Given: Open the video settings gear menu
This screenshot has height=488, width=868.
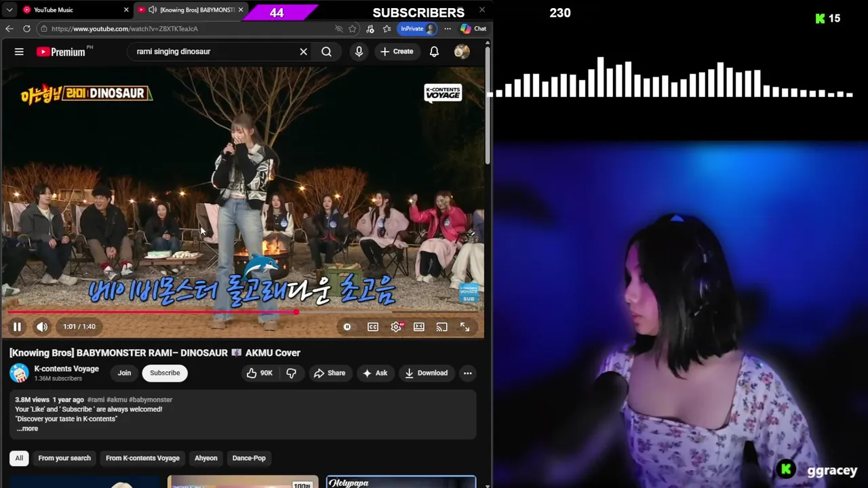Looking at the screenshot, I should 397,327.
